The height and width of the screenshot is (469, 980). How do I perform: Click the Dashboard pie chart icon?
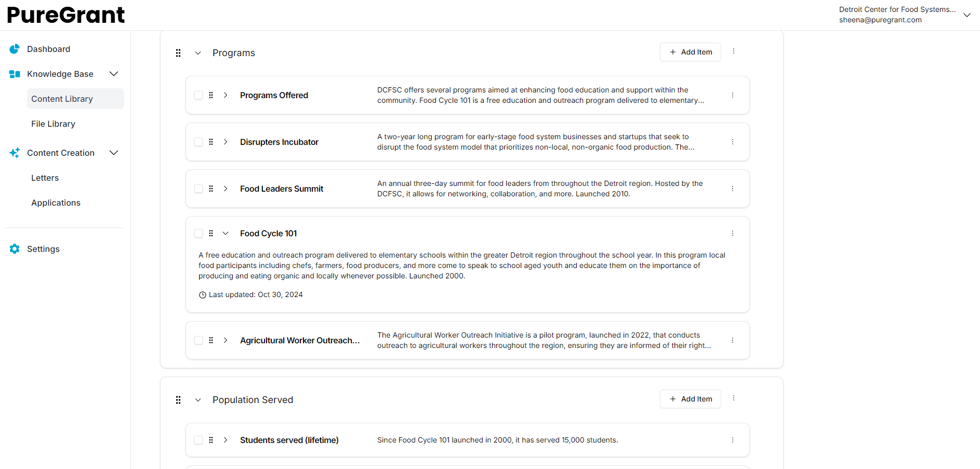(x=15, y=49)
